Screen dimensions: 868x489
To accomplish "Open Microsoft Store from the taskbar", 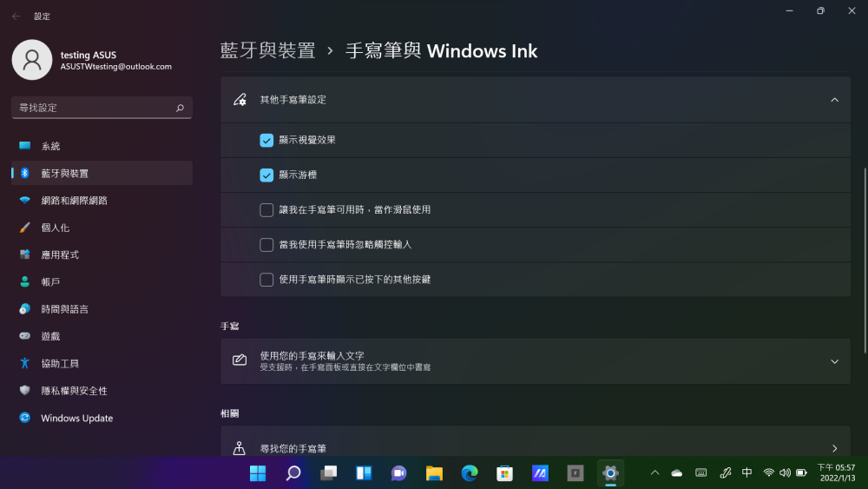I will pyautogui.click(x=504, y=473).
